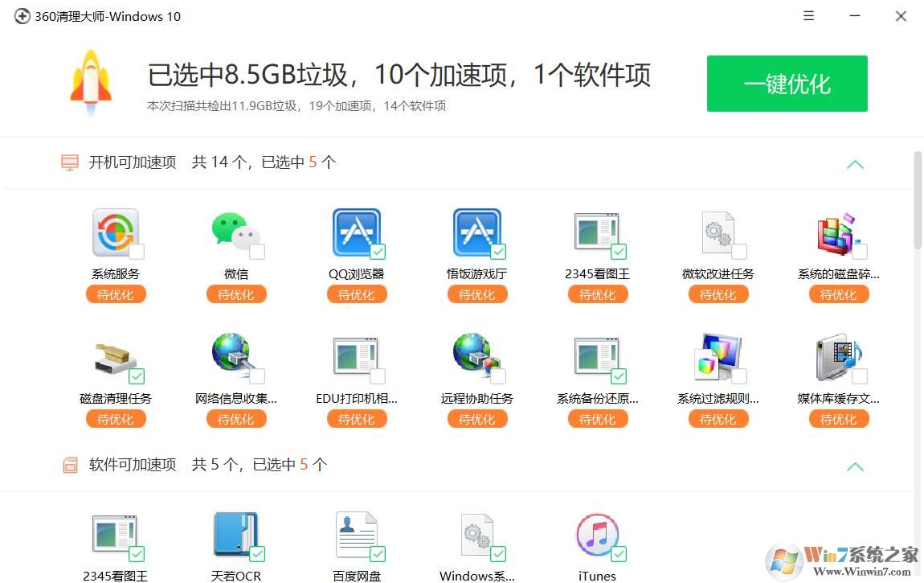Collapse the 开机可加速项 section chevron
Viewport: 924px width, 583px height.
855,164
